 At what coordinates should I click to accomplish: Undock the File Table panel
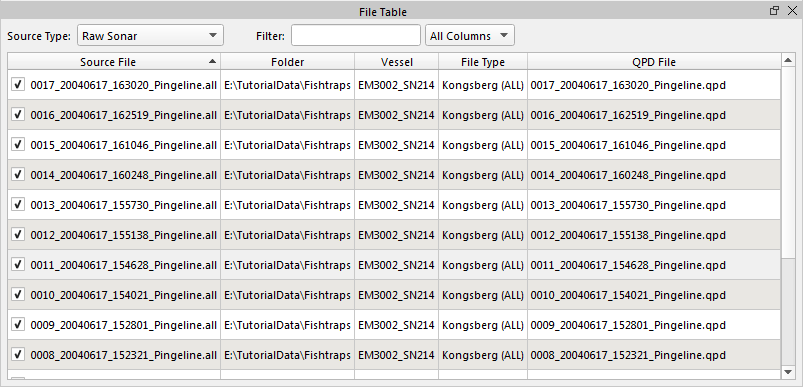[774, 11]
